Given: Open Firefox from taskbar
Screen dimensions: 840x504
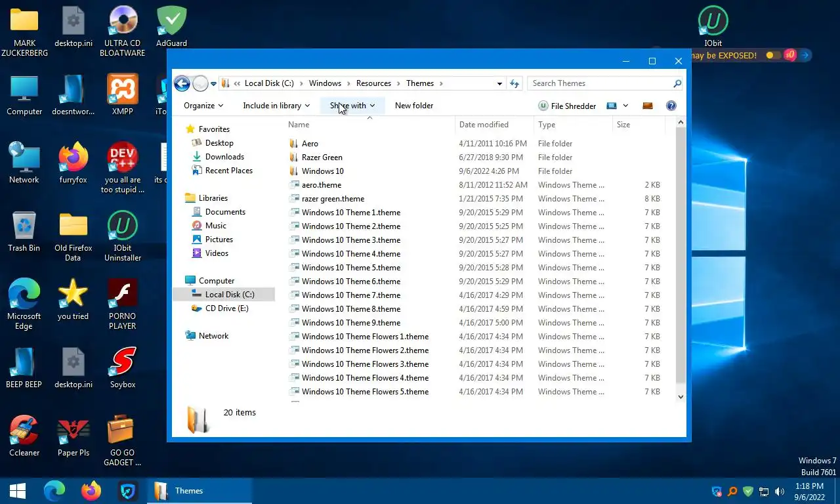Looking at the screenshot, I should [91, 491].
